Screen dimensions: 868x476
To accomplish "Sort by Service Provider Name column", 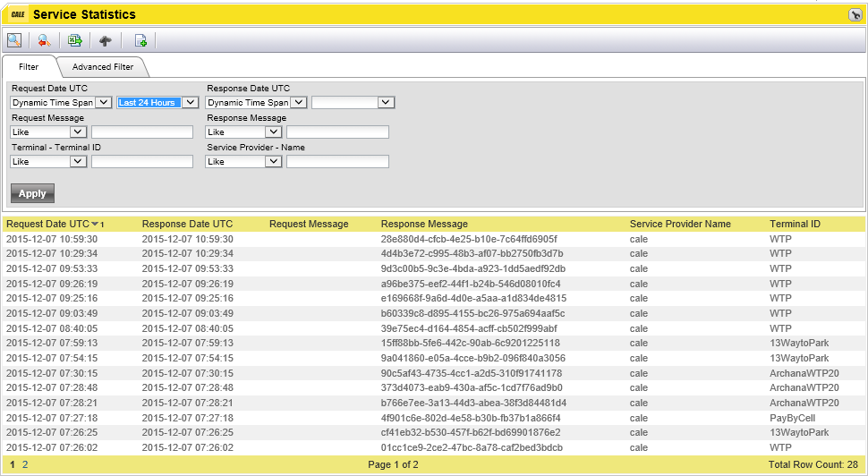I will click(680, 225).
